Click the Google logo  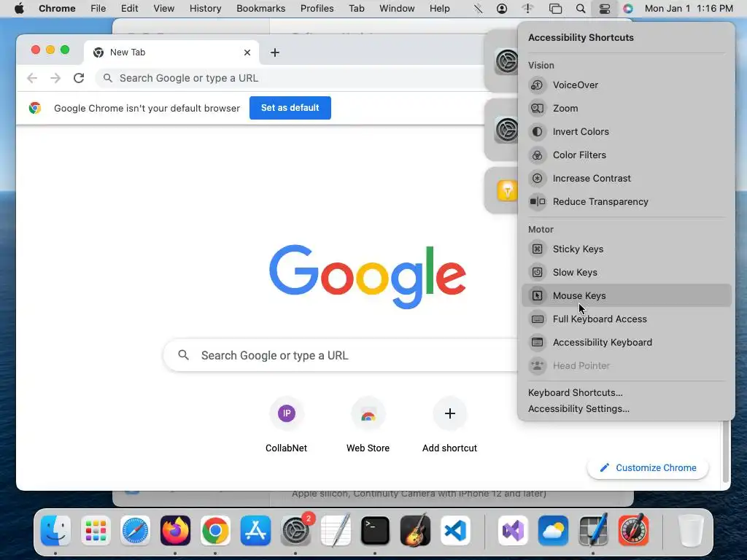pos(368,276)
